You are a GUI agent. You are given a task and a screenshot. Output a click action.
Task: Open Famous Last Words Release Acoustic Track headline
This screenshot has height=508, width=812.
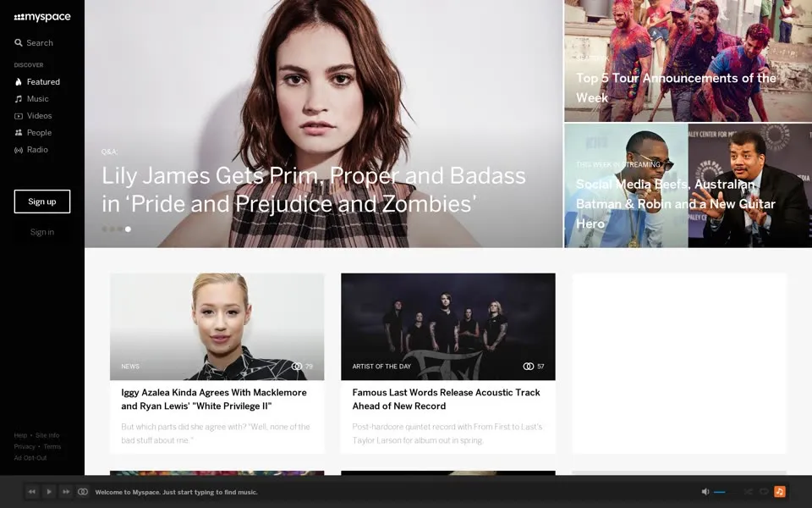click(446, 399)
